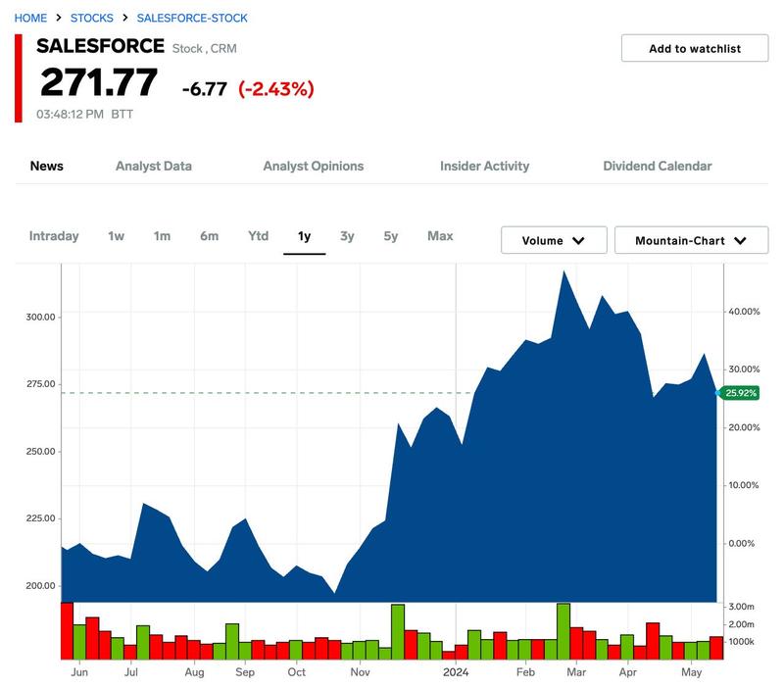Image resolution: width=784 pixels, height=688 pixels.
Task: Select Ytd chart range
Action: 259,236
